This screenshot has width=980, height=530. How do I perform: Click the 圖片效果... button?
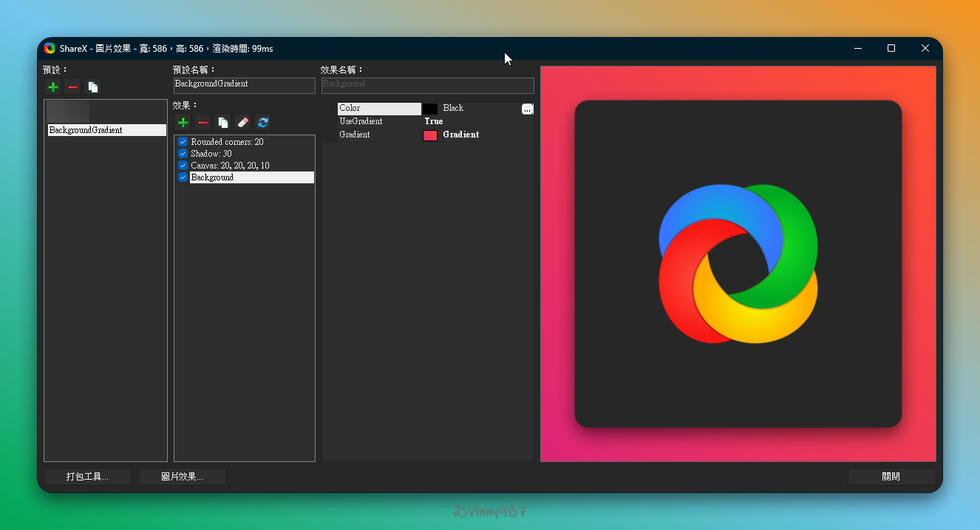[182, 477]
